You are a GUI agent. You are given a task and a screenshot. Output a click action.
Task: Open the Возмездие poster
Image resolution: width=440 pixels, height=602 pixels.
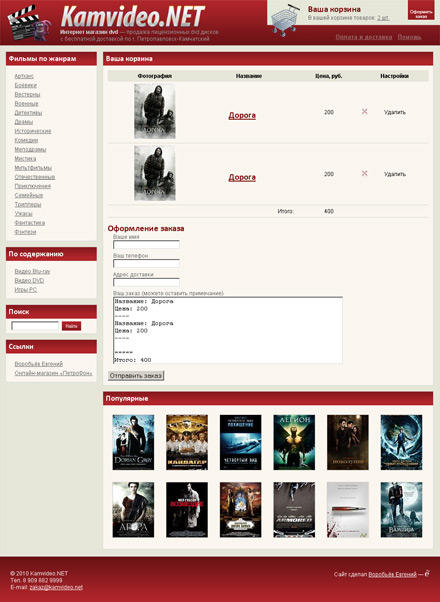pos(187,510)
